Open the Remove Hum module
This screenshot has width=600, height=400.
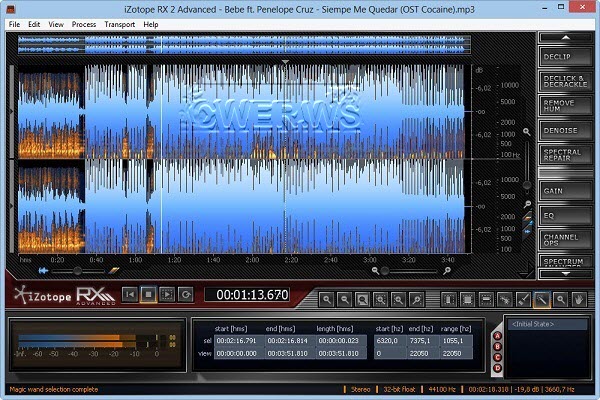click(x=565, y=106)
